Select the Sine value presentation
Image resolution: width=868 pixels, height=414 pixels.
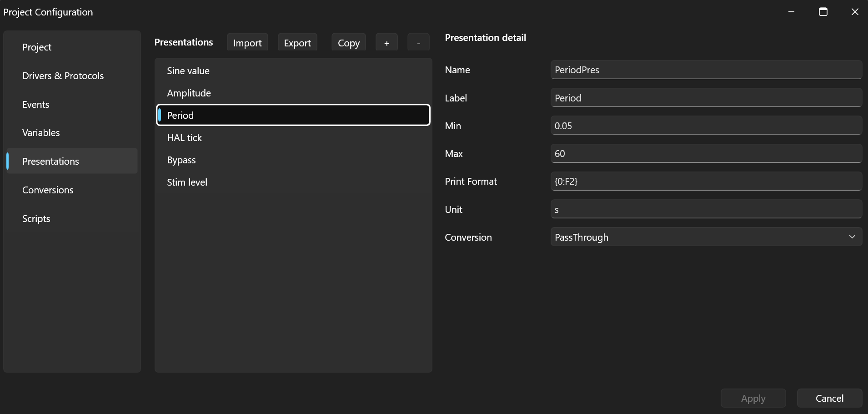coord(293,71)
